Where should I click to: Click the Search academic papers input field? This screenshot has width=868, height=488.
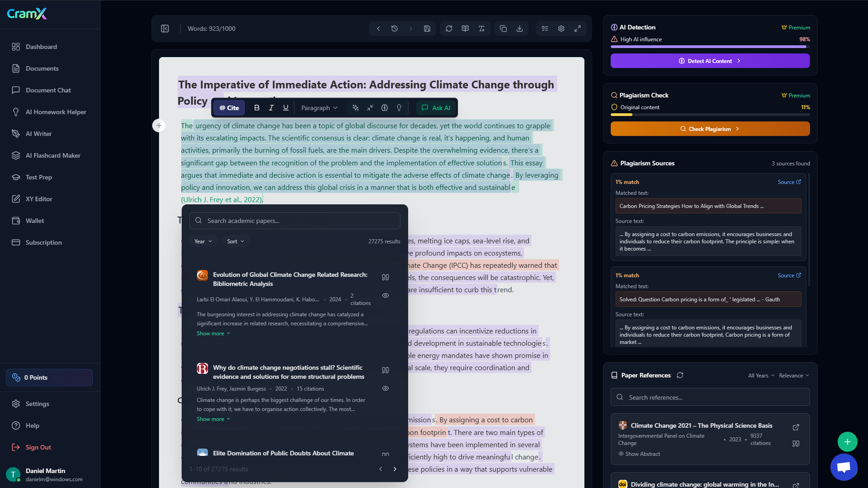[x=295, y=221]
